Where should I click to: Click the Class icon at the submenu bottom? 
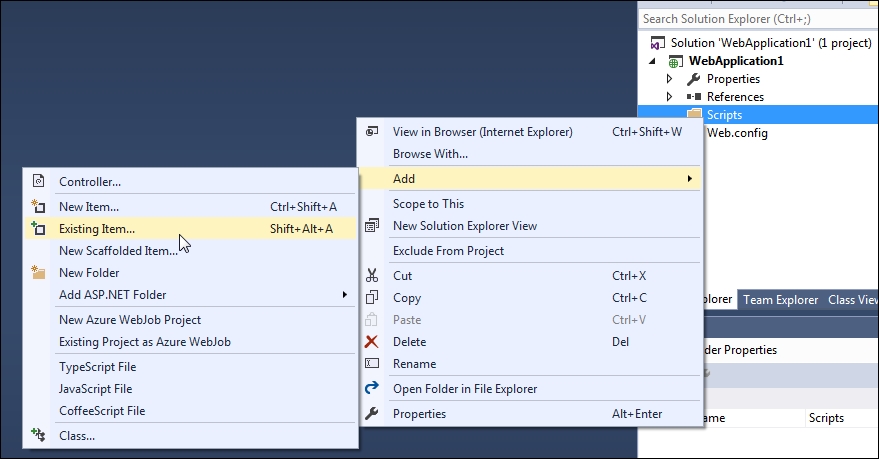(38, 434)
